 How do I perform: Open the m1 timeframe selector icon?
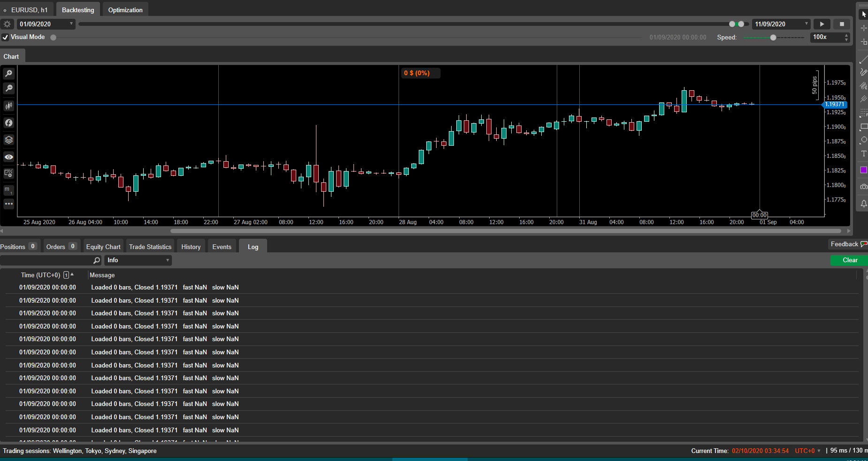pyautogui.click(x=8, y=190)
